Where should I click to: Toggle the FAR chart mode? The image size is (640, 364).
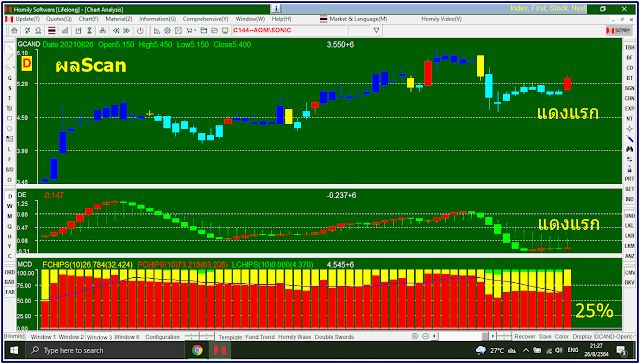[x=9, y=292]
